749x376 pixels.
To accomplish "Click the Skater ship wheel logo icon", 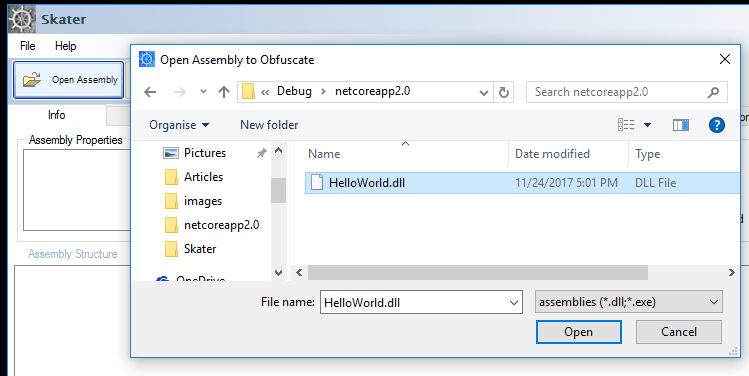I will pos(22,19).
